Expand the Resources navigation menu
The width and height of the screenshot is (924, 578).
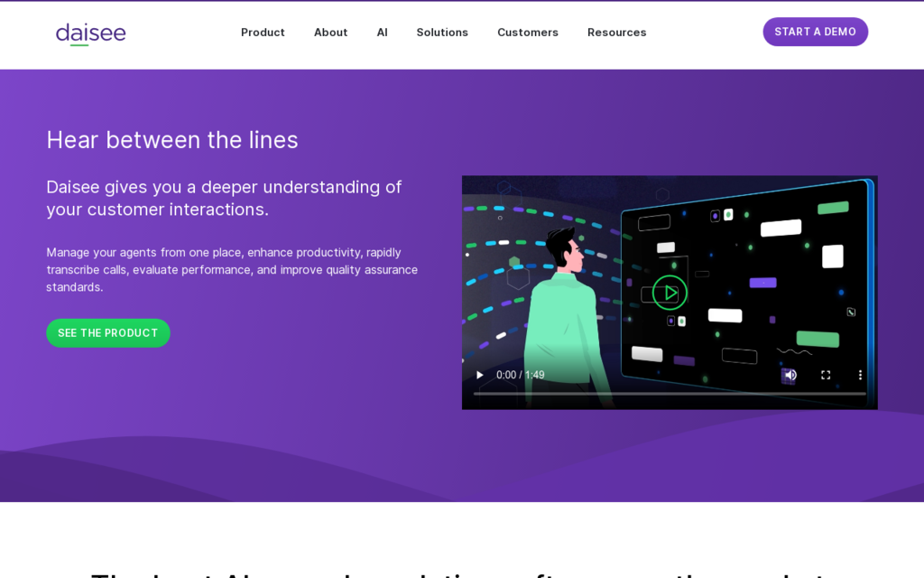coord(616,33)
